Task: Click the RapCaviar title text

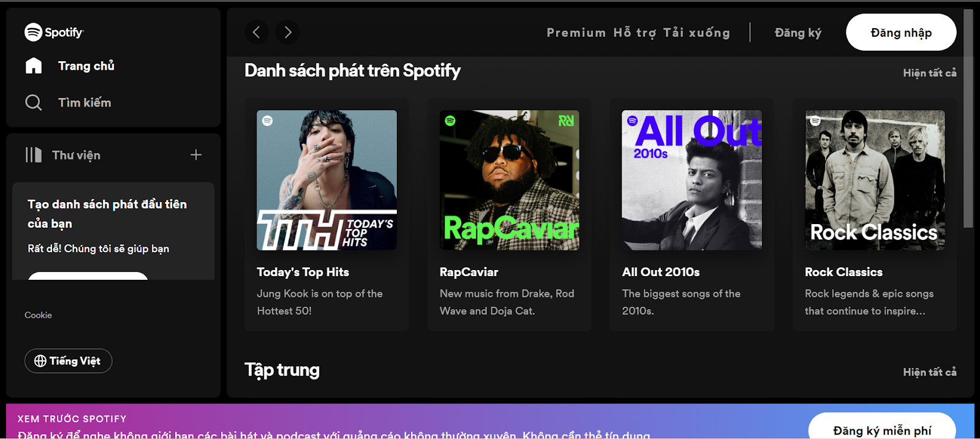Action: pos(469,272)
